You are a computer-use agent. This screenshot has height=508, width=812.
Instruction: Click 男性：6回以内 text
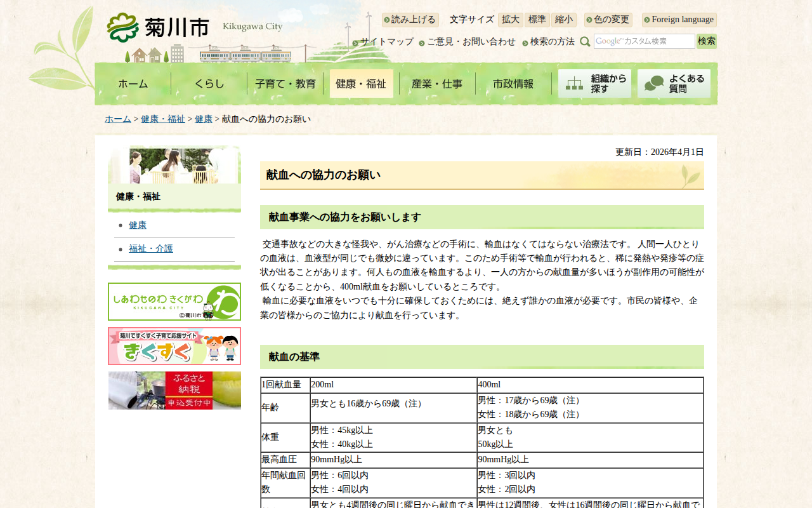pos(339,476)
